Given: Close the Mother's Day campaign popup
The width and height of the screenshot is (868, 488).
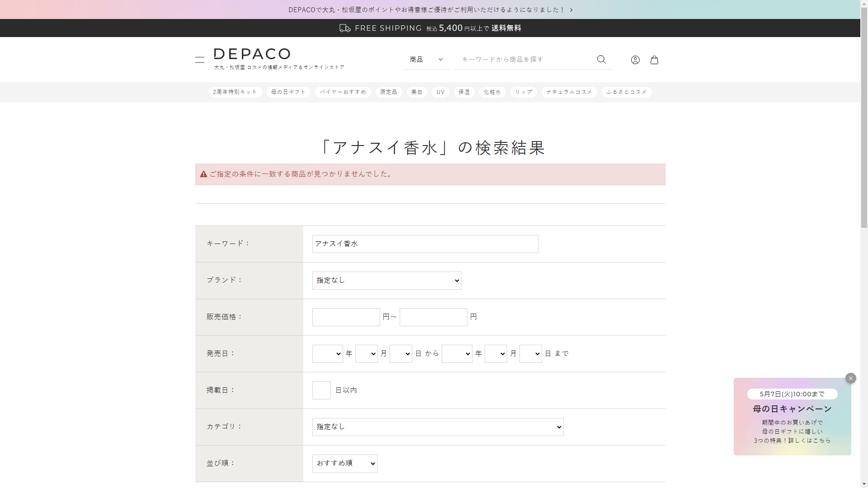Looking at the screenshot, I should tap(850, 378).
